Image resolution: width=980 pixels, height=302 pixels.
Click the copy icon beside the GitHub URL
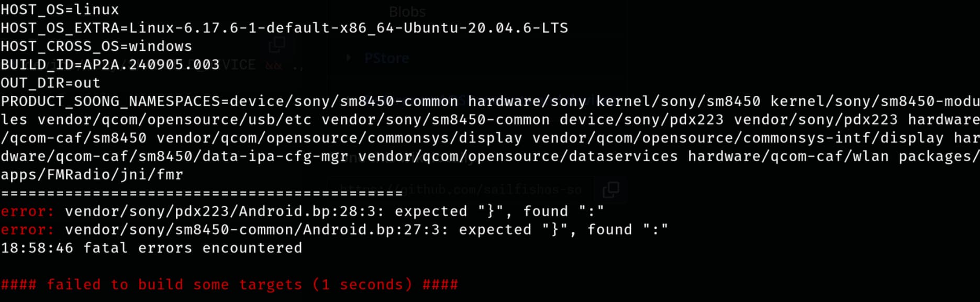610,189
